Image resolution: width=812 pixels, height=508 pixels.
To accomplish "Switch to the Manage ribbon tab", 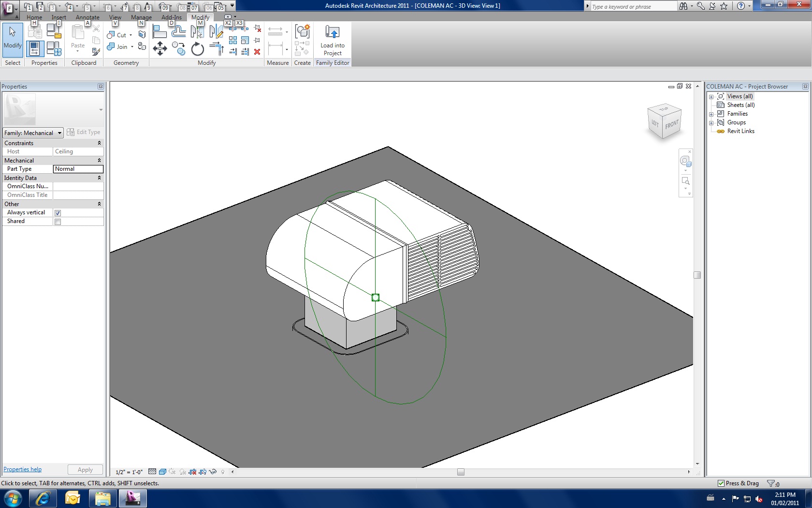I will click(141, 17).
